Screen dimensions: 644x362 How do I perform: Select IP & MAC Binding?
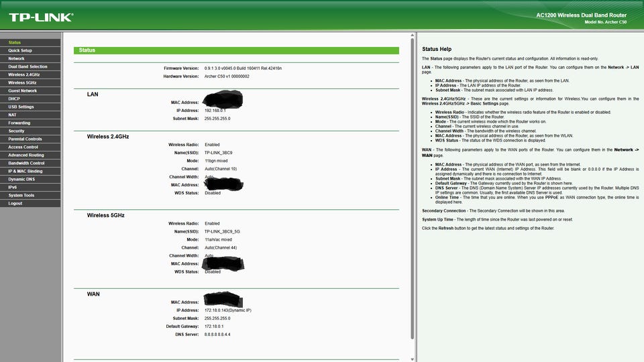pos(30,171)
